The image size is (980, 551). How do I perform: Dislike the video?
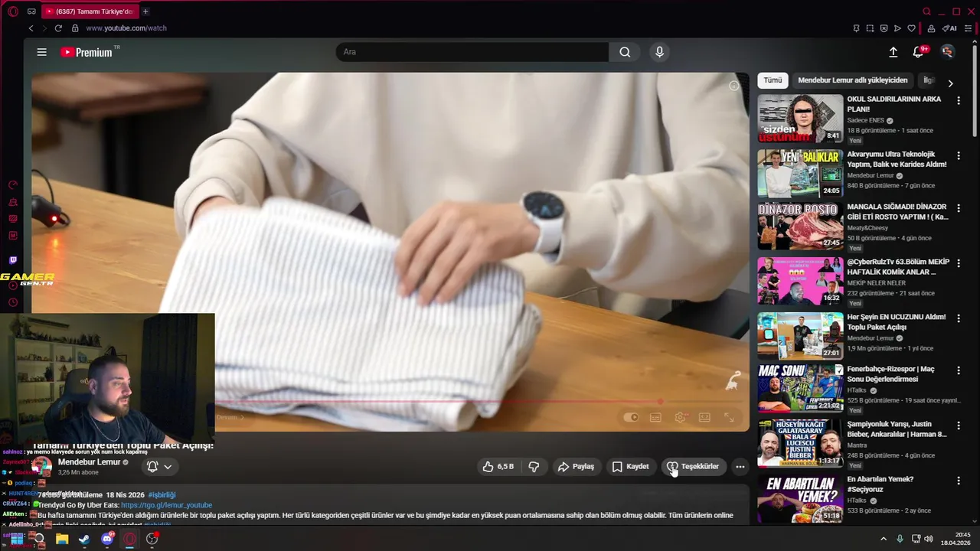[534, 466]
